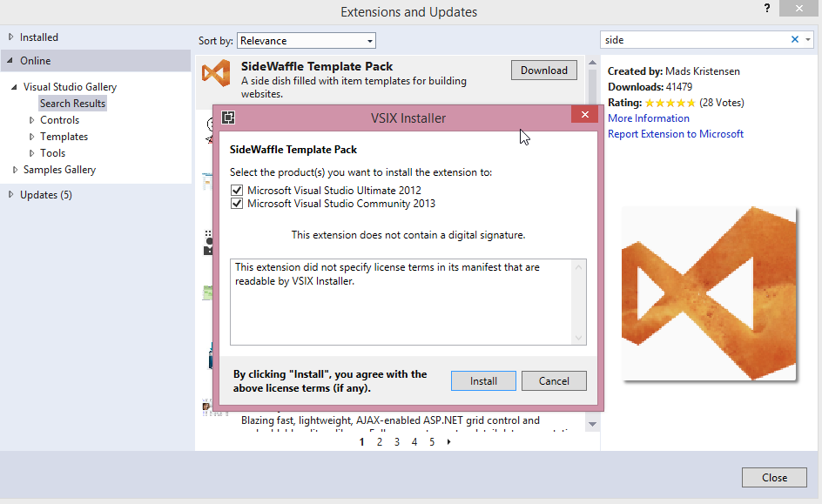Click the SideWaffle Template Pack result title
The height and width of the screenshot is (504, 822).
317,66
